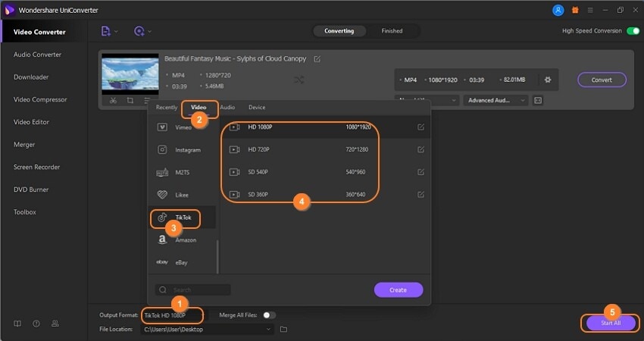Toggle High Speed Conversion switch
Image resolution: width=644 pixels, height=341 pixels.
(x=633, y=31)
